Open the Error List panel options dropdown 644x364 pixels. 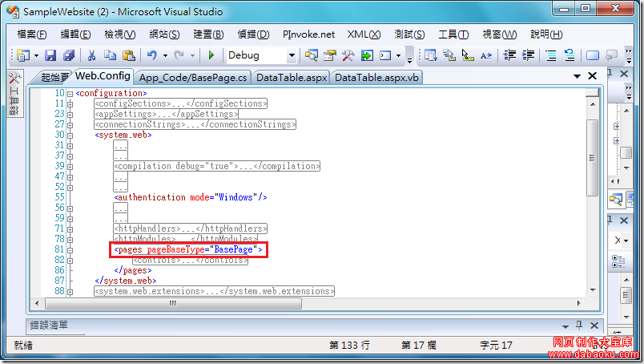pyautogui.click(x=566, y=326)
